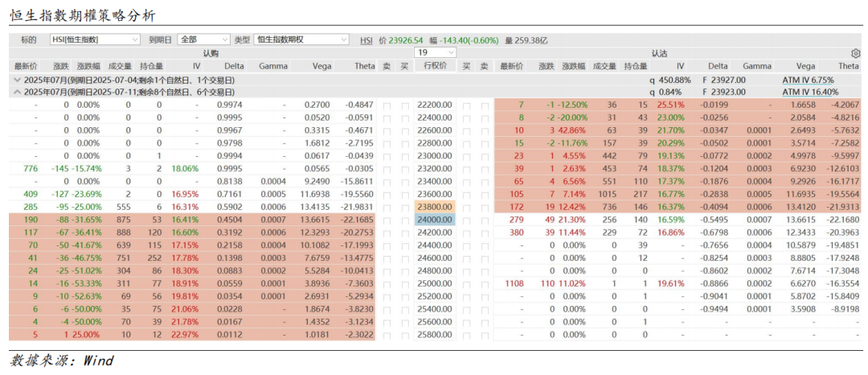Click put IV value 25.51%
Screen dimensions: 868x375
(670, 105)
